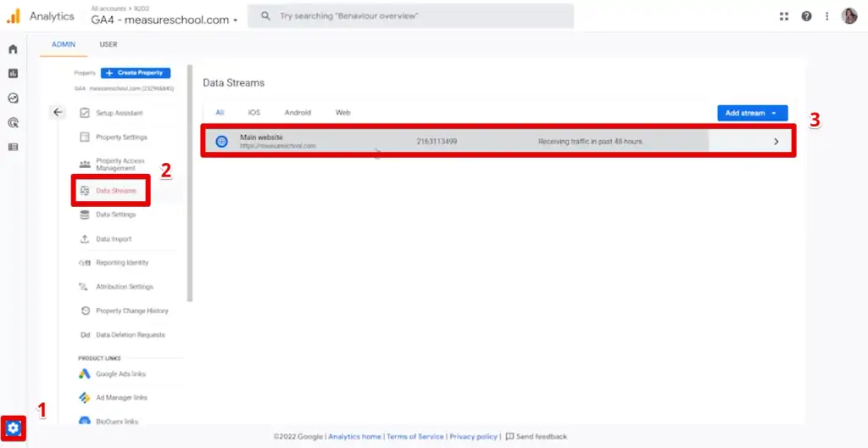
Task: Open Google Ads links menu item
Action: (120, 373)
